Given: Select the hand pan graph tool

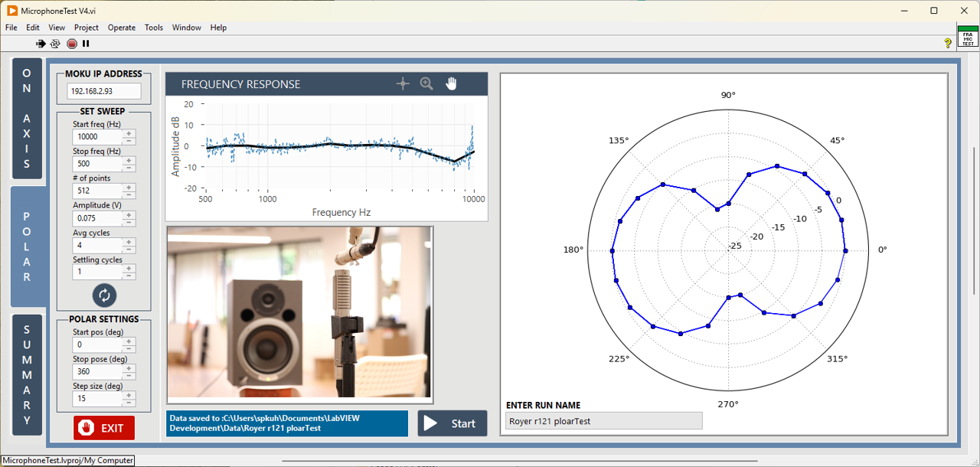Looking at the screenshot, I should 451,84.
